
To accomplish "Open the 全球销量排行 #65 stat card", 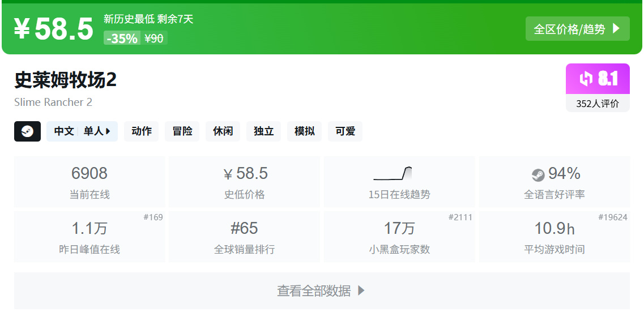I will tap(244, 237).
